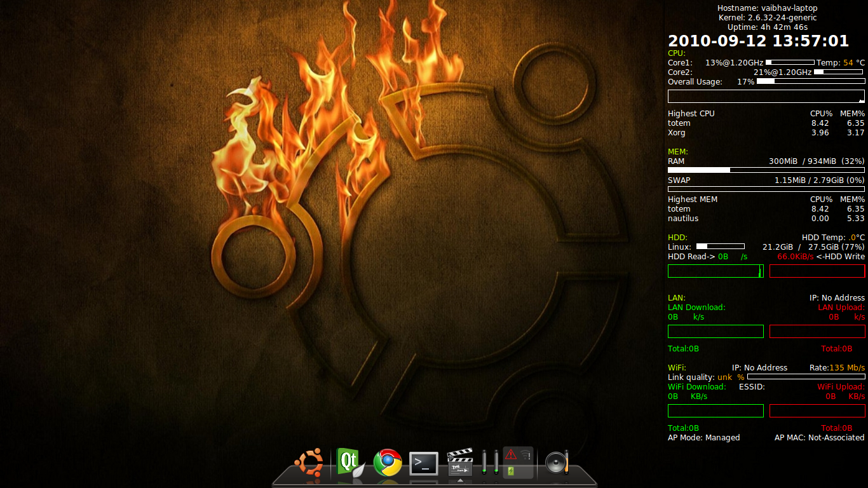Click the 66.0KiB/s HDD write rate
Viewport: 868px width, 488px height.
796,257
